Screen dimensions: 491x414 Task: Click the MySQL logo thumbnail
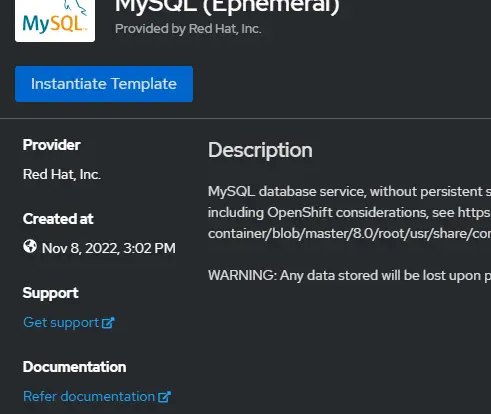55,21
